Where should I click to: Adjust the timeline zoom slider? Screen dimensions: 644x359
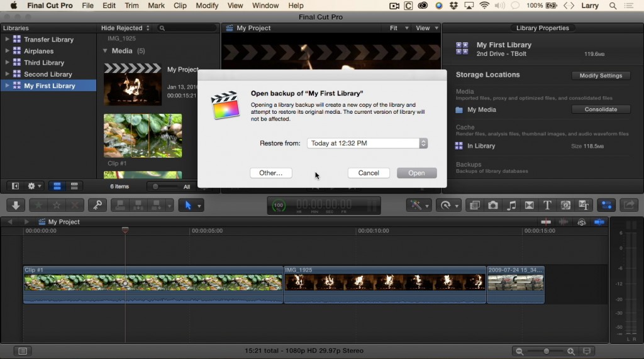[x=547, y=351]
